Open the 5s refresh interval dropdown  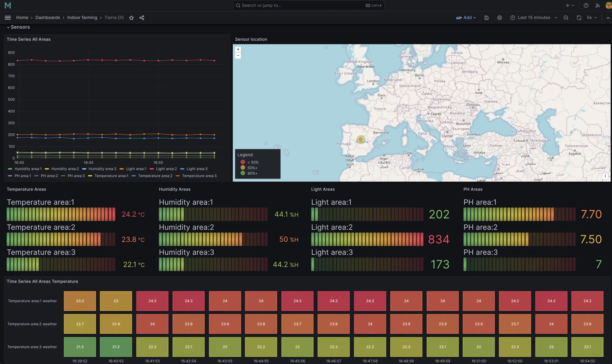point(592,18)
